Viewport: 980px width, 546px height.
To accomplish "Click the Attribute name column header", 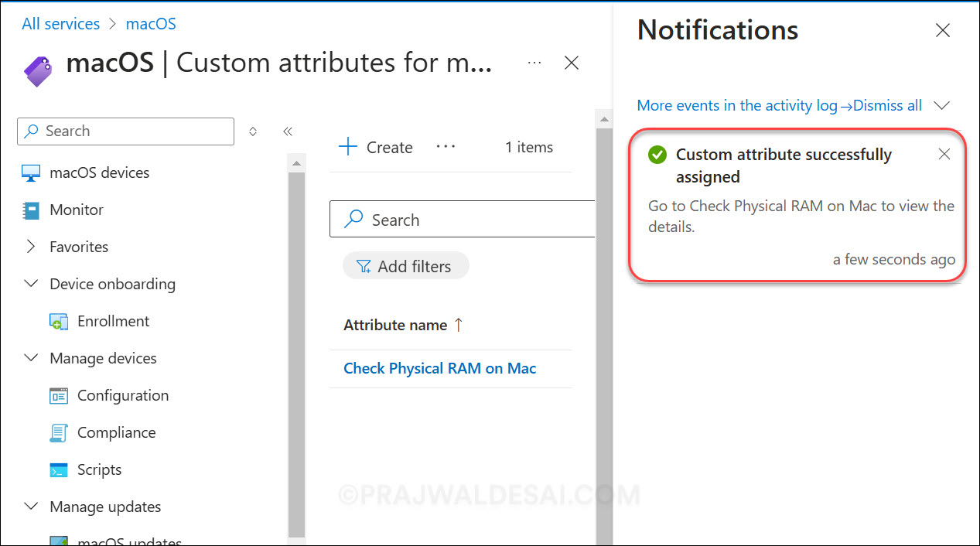I will (395, 325).
